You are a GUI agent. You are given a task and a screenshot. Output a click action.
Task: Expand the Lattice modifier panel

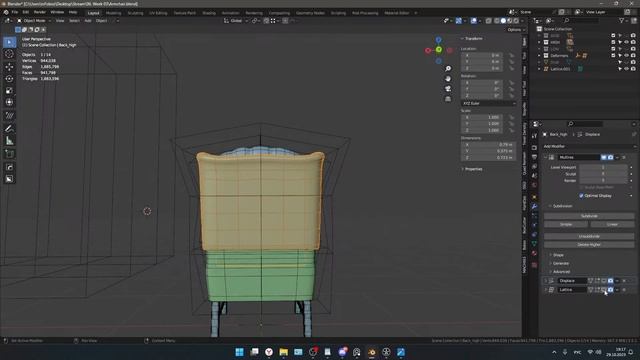click(x=546, y=290)
